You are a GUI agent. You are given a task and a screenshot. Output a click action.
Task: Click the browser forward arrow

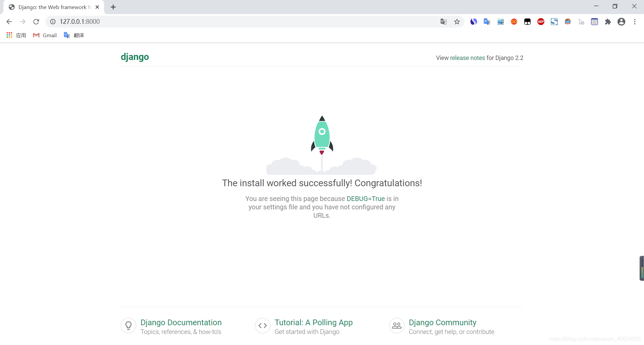[x=22, y=22]
